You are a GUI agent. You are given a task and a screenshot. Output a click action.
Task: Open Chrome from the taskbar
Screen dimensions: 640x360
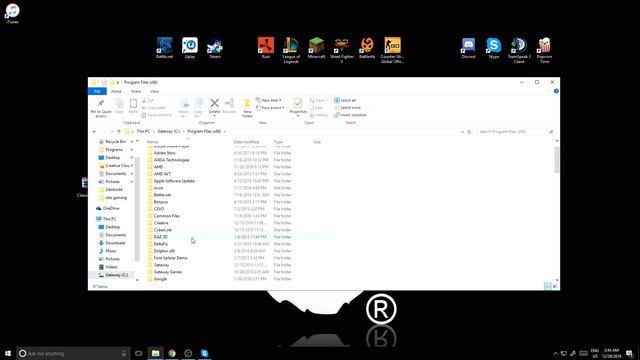point(172,353)
